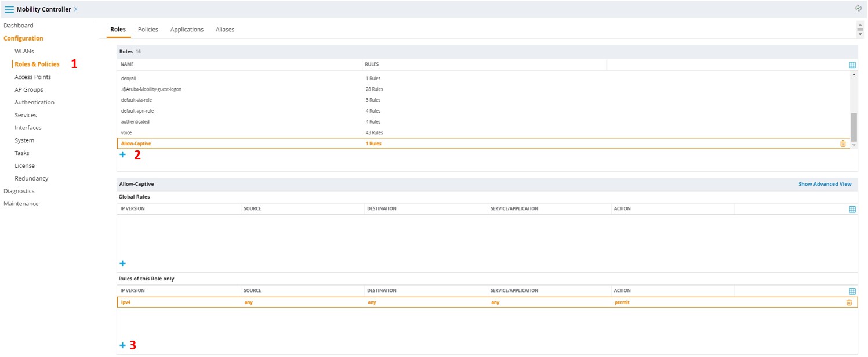Screen dimensions: 868x357
Task: Add a new role with plus icon
Action: coord(122,154)
